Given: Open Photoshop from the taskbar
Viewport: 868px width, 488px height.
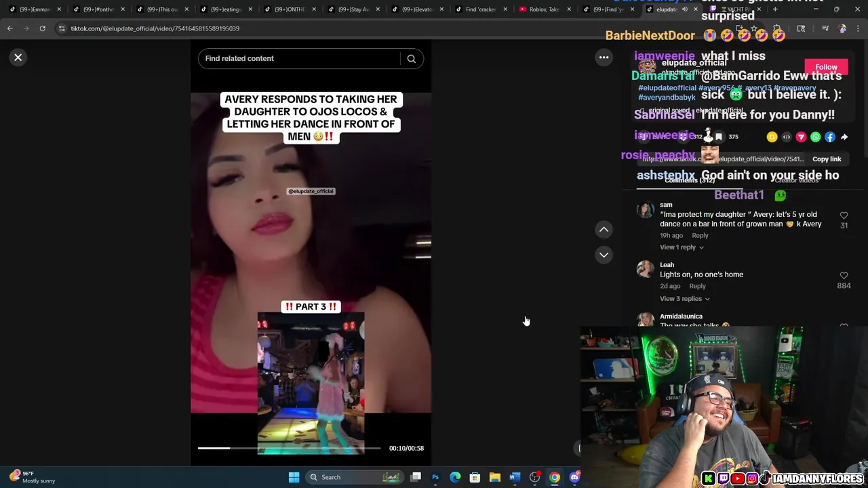Looking at the screenshot, I should 435,477.
